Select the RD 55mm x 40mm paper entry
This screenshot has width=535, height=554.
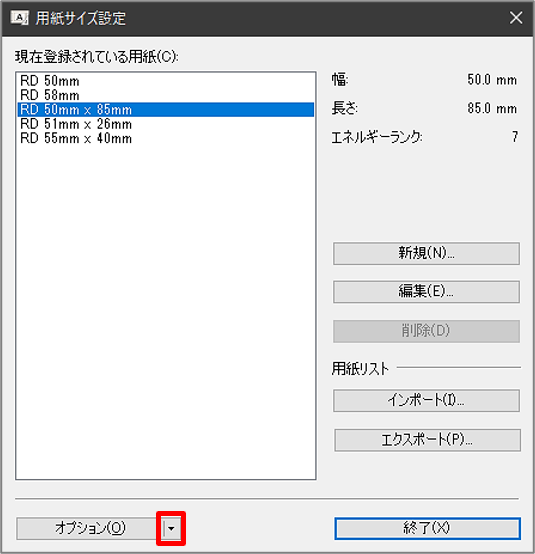(165, 138)
